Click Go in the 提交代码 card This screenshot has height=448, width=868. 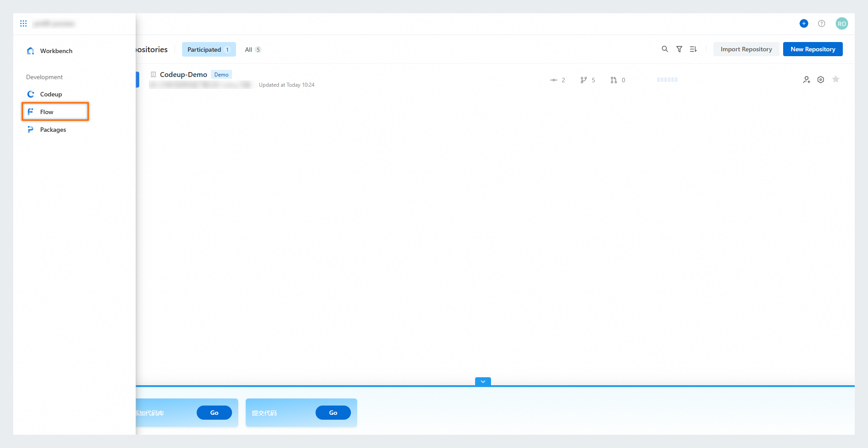coord(333,413)
